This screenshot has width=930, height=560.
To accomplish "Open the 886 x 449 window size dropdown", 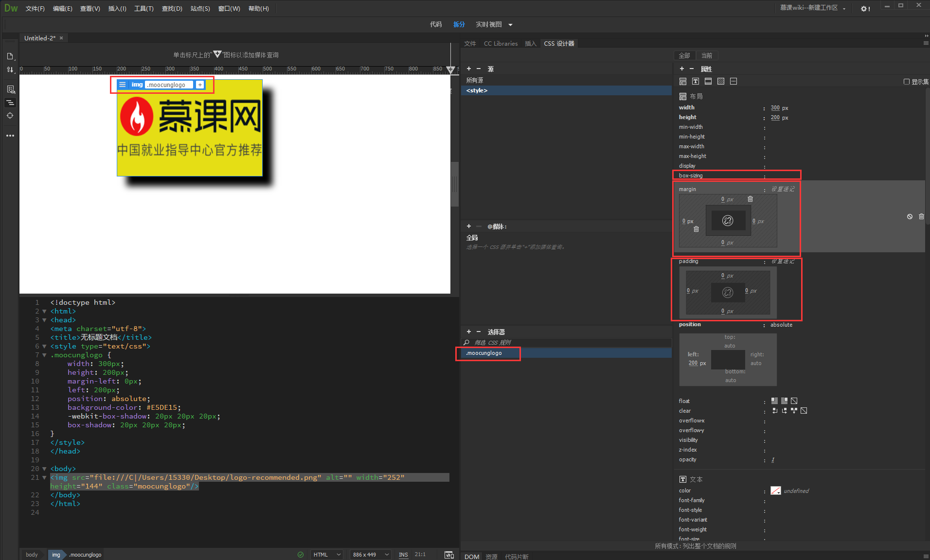I will coord(371,555).
